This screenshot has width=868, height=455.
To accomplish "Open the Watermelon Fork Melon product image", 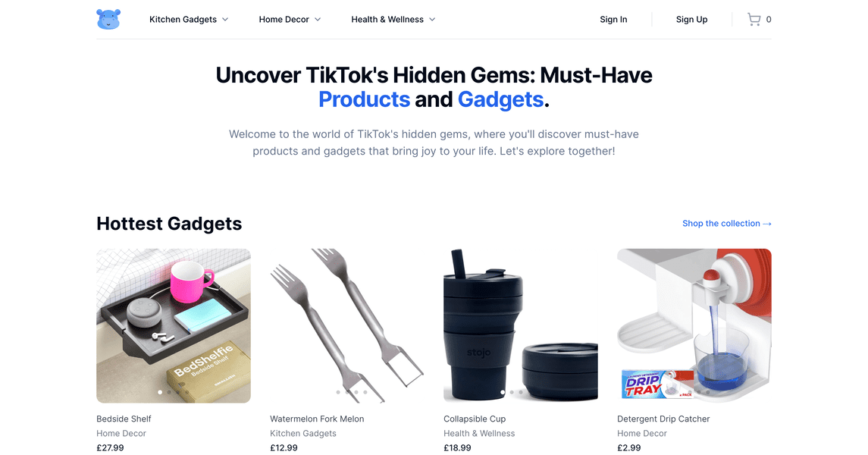I will 347,325.
